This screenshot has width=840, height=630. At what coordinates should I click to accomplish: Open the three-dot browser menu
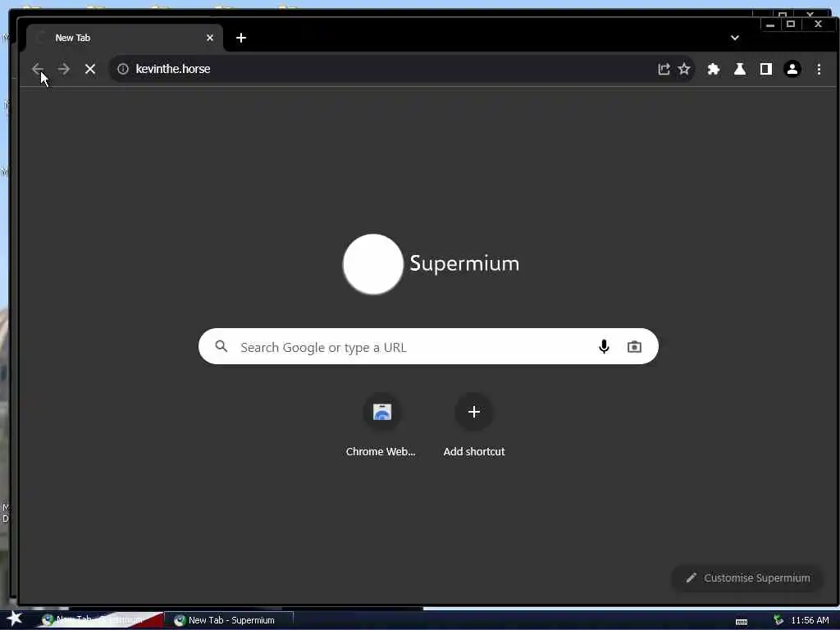[819, 69]
